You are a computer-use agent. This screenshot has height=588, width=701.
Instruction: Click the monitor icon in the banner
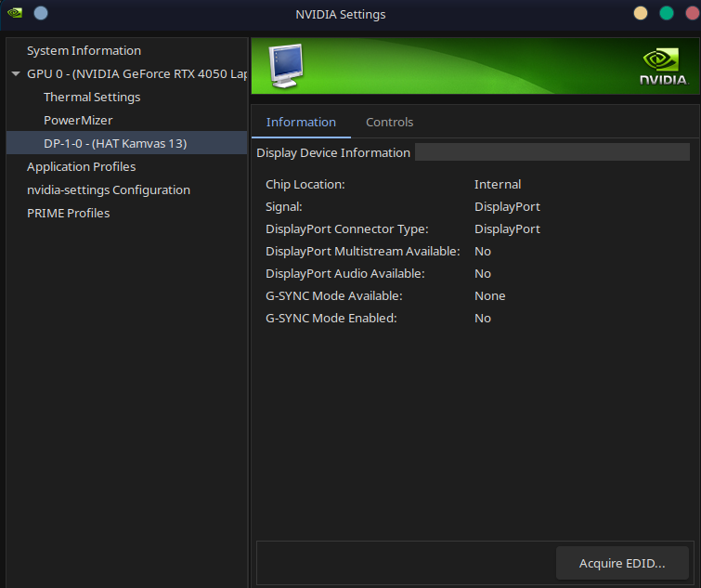point(285,66)
